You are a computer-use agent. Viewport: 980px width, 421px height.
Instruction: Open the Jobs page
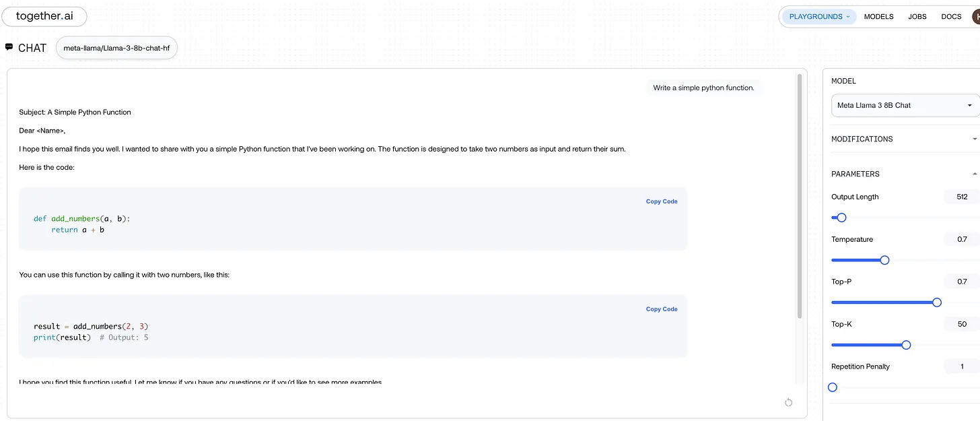[917, 17]
